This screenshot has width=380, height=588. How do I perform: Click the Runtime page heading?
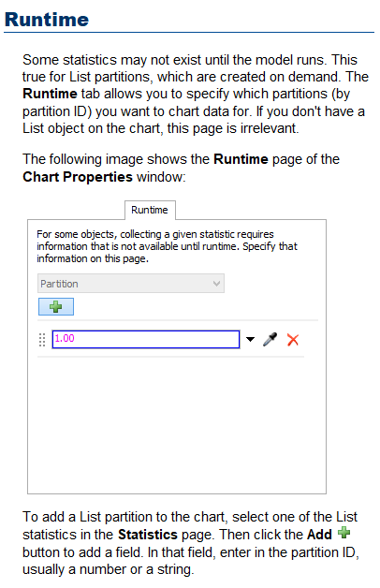(x=47, y=20)
